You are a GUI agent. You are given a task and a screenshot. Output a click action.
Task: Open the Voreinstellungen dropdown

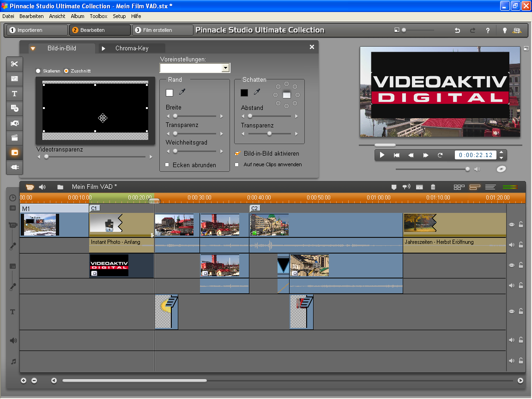tap(225, 68)
